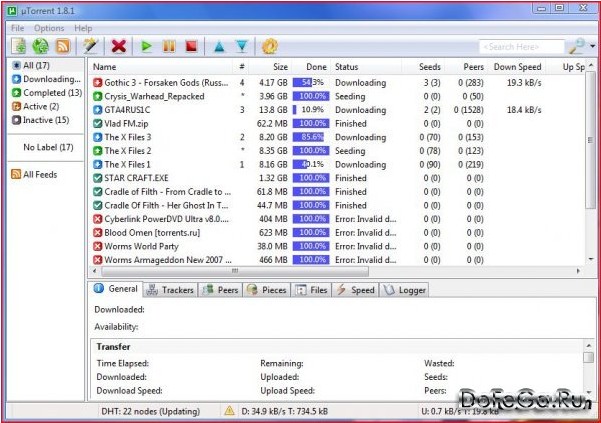601x423 pixels.
Task: Select Downloading category in sidebar
Action: [x=46, y=79]
